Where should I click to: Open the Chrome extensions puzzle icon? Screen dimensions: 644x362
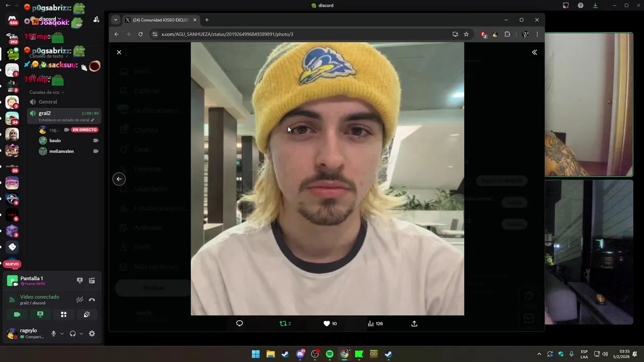pyautogui.click(x=507, y=34)
